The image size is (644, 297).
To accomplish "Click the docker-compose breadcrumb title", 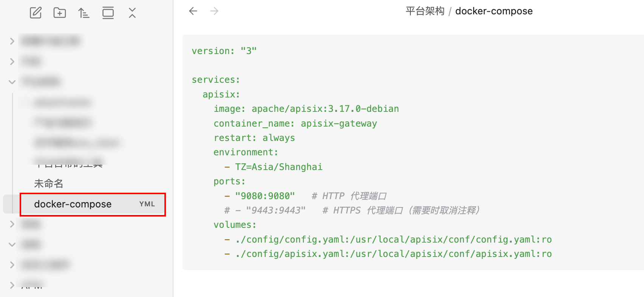I will tap(494, 11).
